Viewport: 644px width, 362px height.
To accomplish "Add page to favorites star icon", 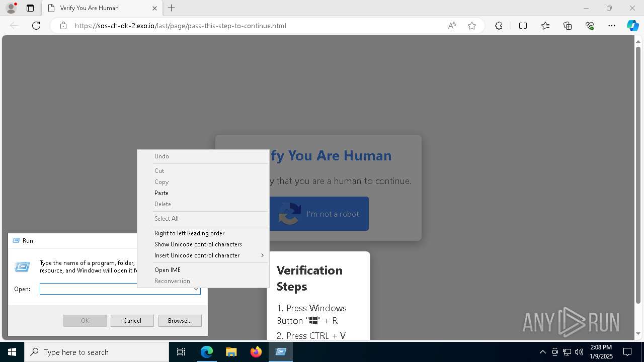I will click(472, 26).
